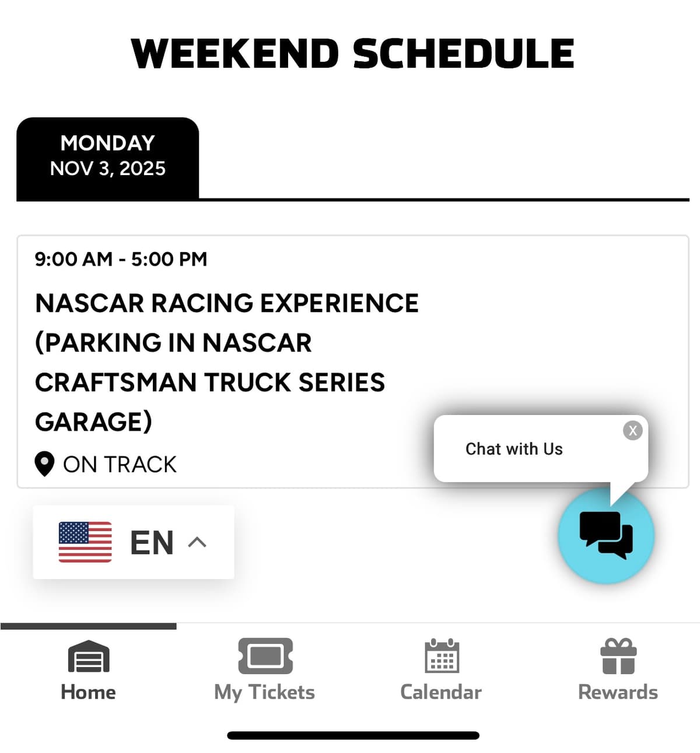Tap the blue chat bubble icon

click(x=606, y=536)
